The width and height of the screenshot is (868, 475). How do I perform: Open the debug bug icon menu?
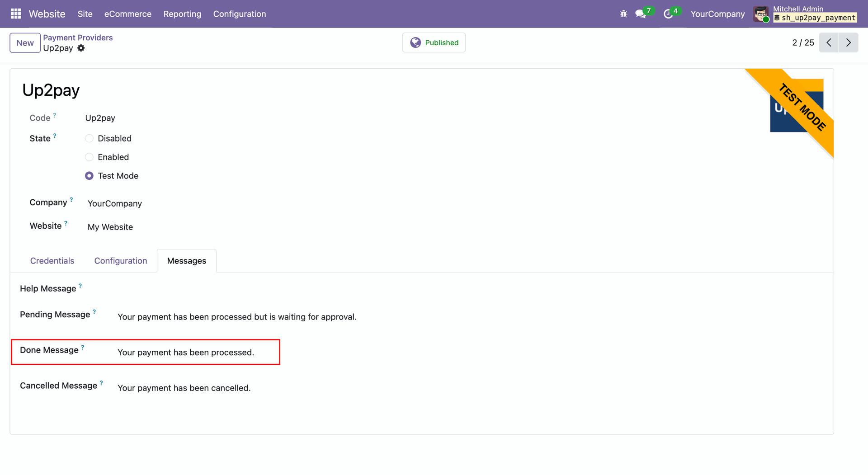coord(623,14)
